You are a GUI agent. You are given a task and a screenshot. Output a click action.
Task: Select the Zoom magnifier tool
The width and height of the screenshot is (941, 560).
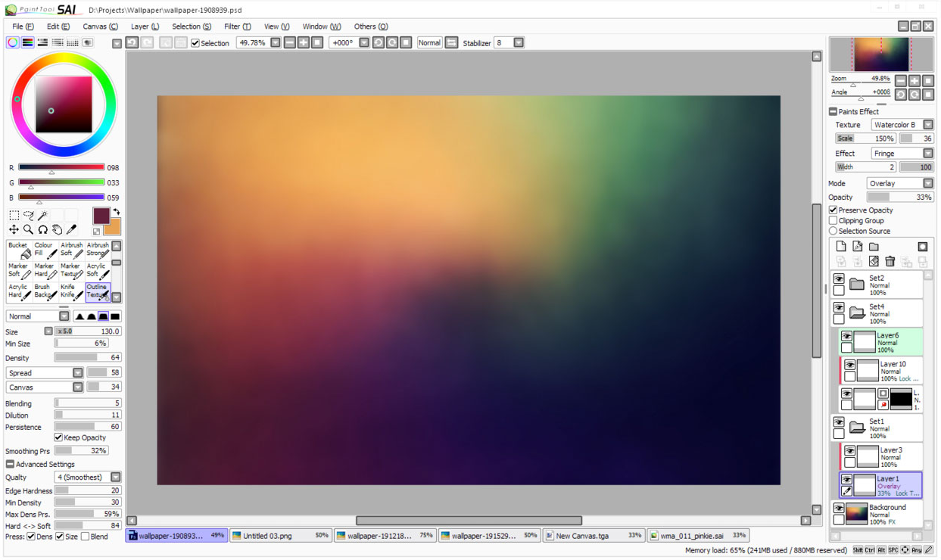28,229
